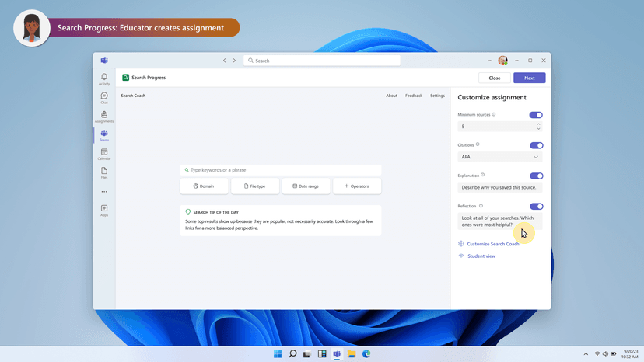Click the Teams top Search box
The width and height of the screenshot is (644, 362).
321,61
